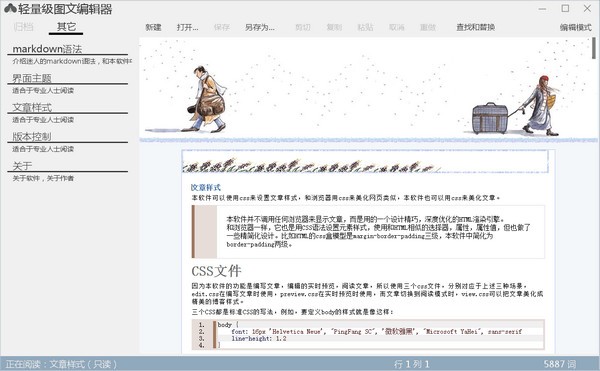Click 粘贴 in the toolbar
Screen dimensions: 600x371
point(365,27)
